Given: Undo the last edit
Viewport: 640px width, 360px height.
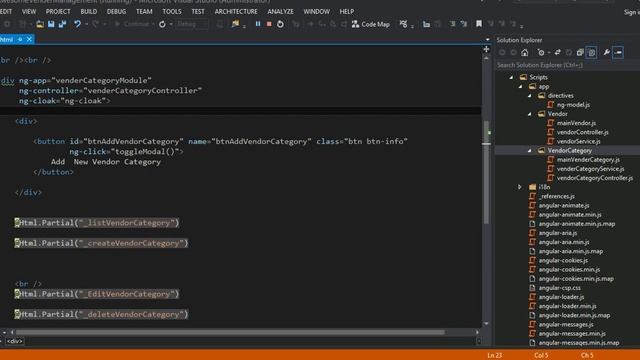Looking at the screenshot, I should coord(77,24).
